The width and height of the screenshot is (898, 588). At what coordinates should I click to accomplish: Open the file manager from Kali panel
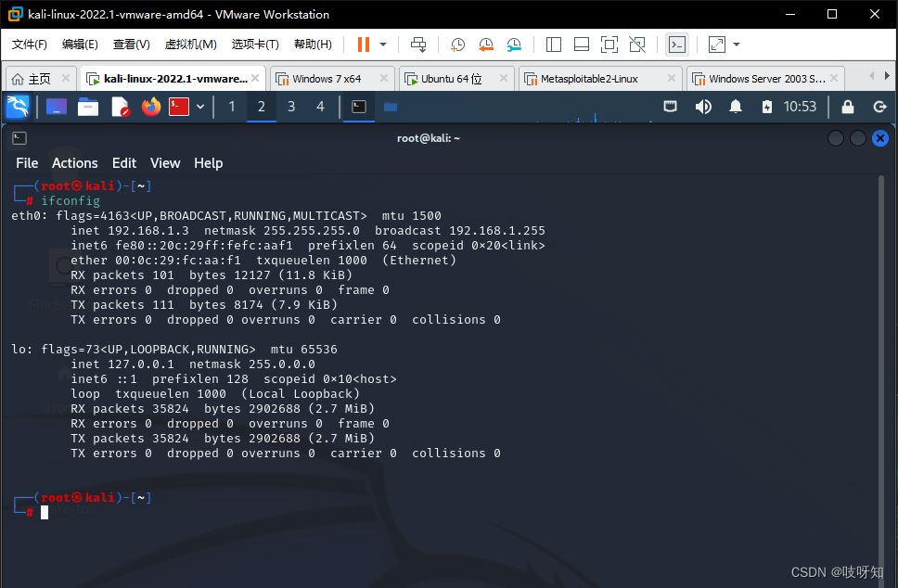(88, 107)
